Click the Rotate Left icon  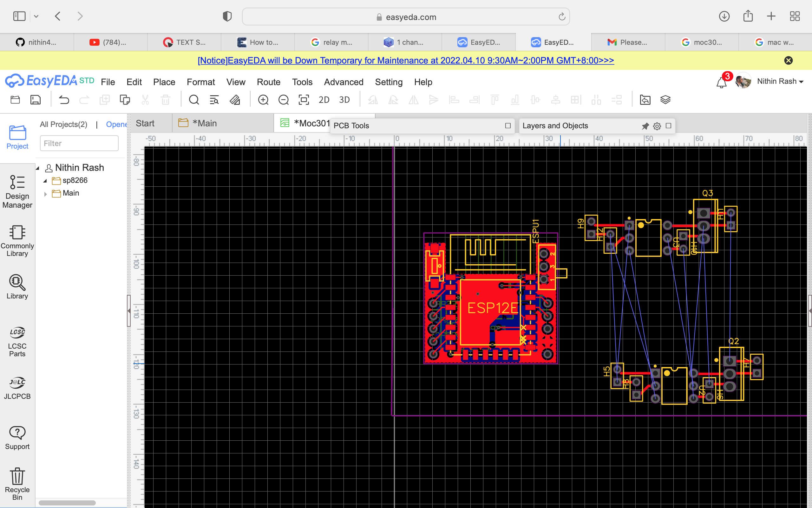(x=373, y=100)
